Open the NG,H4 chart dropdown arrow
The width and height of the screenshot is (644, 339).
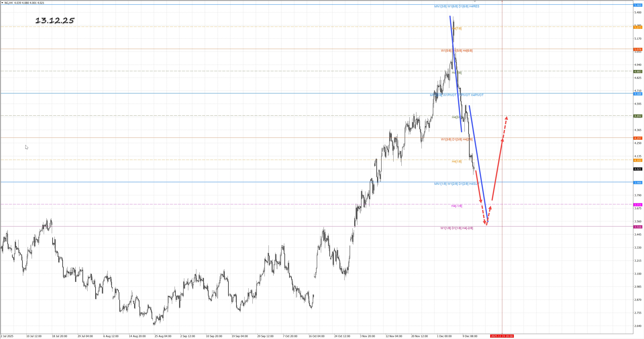click(x=2, y=3)
